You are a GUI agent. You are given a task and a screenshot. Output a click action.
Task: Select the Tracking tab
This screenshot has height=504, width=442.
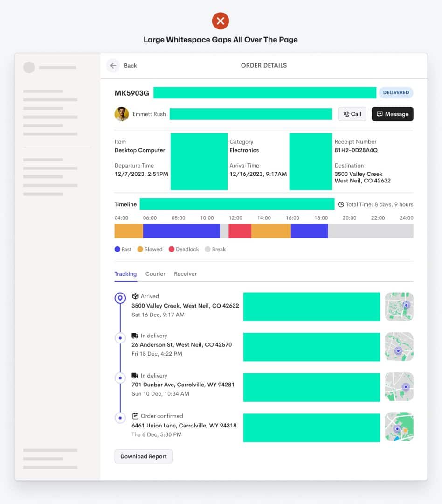tap(125, 274)
